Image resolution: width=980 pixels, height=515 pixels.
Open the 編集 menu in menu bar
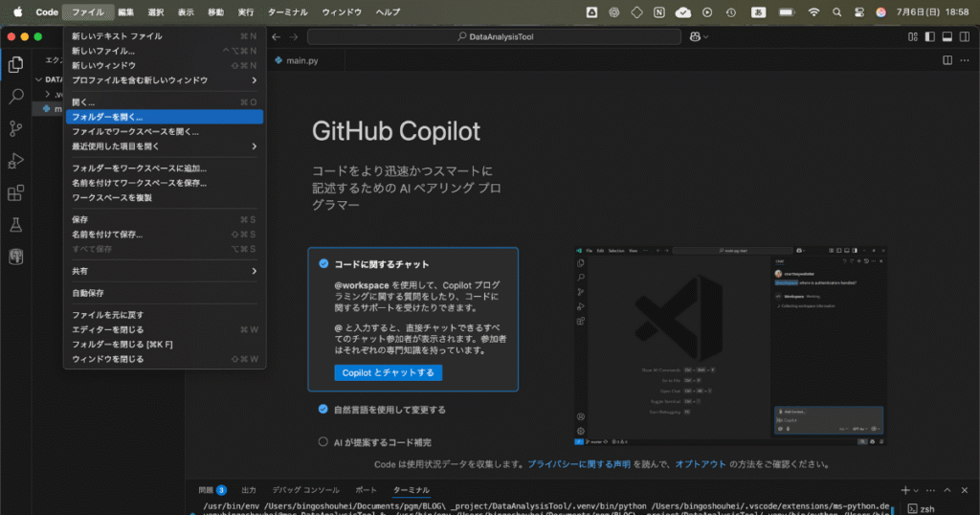[125, 11]
